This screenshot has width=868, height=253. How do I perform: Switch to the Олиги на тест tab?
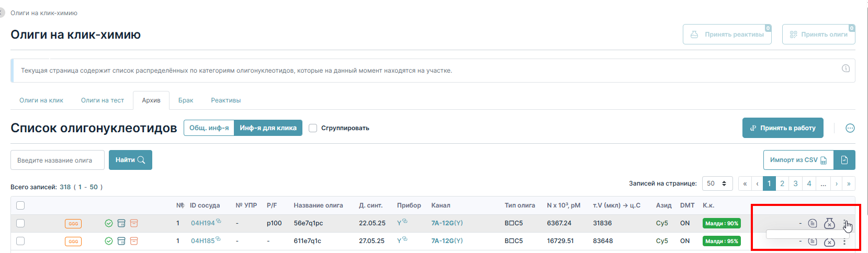click(103, 100)
